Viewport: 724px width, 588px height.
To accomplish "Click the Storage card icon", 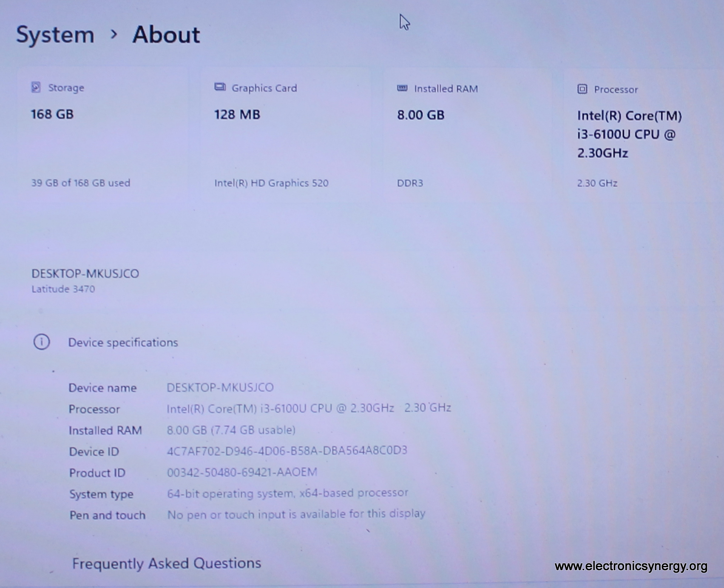I will (x=36, y=88).
